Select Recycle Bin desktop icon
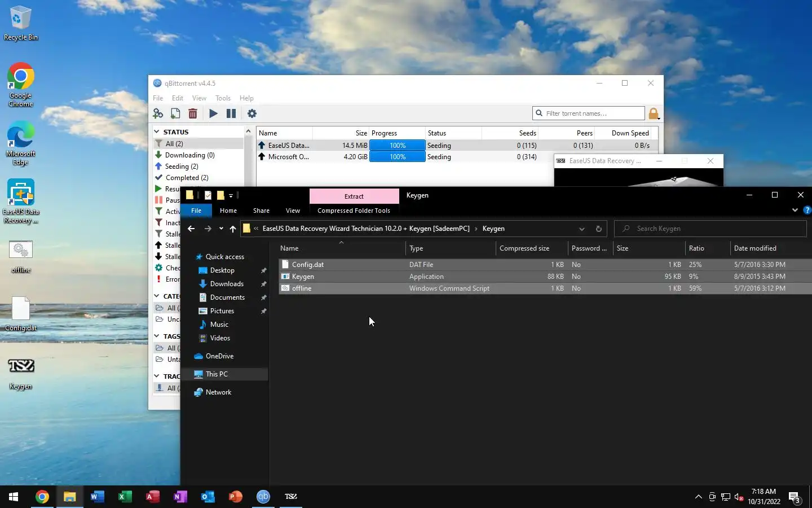Screen dimensions: 812x508 click(x=21, y=24)
